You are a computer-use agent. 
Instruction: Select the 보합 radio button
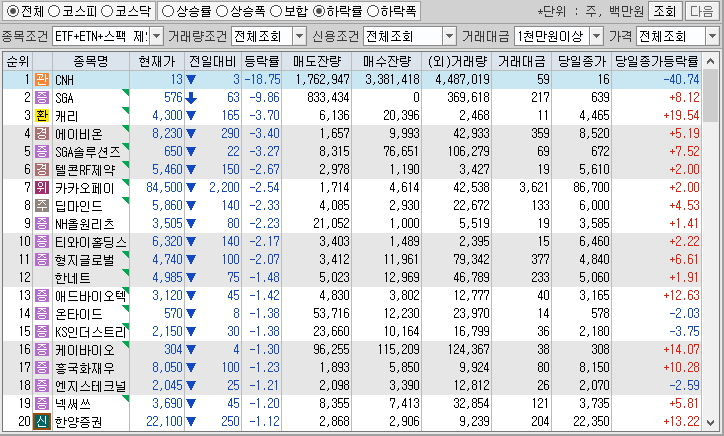[x=276, y=11]
